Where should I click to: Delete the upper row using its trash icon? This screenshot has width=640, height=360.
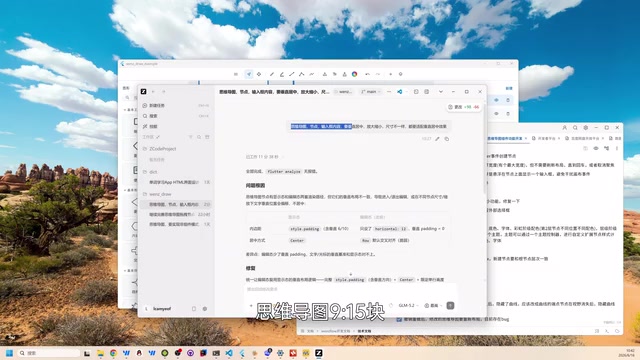coord(508,100)
